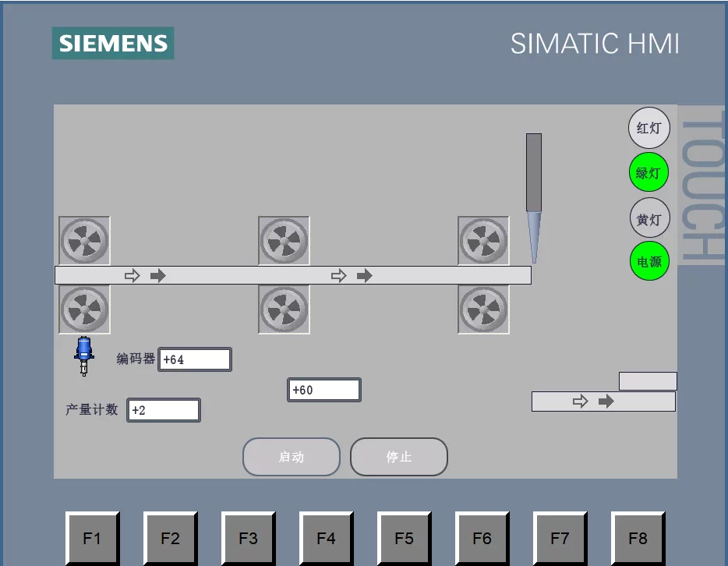
Task: Click the F2 function key
Action: 171,538
